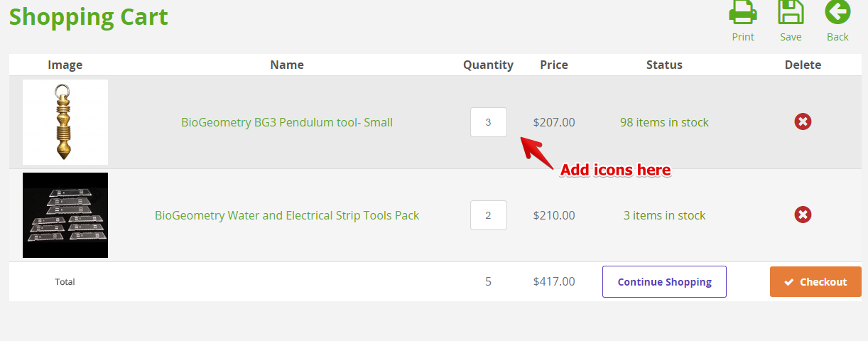Click the Checkout button
868x341 pixels.
pyautogui.click(x=815, y=282)
